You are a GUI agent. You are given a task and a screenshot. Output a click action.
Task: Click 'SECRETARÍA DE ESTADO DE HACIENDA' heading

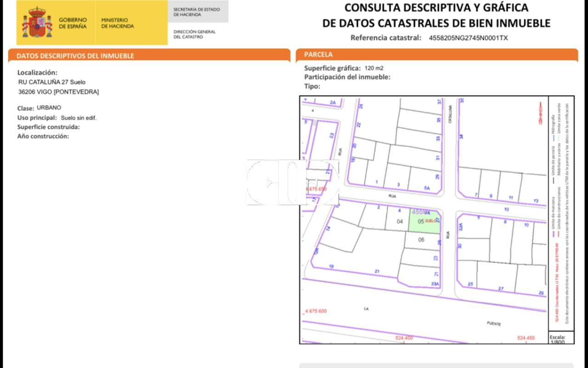coord(197,12)
